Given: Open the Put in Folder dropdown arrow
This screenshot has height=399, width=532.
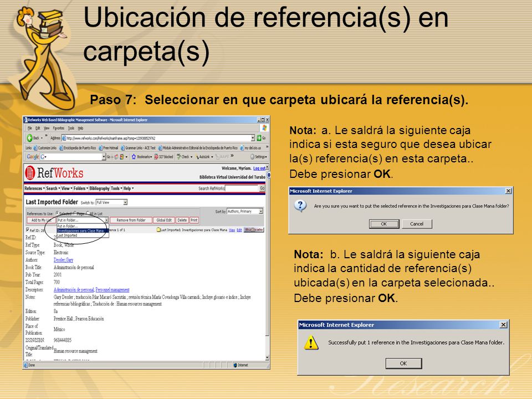Looking at the screenshot, I should click(x=106, y=220).
